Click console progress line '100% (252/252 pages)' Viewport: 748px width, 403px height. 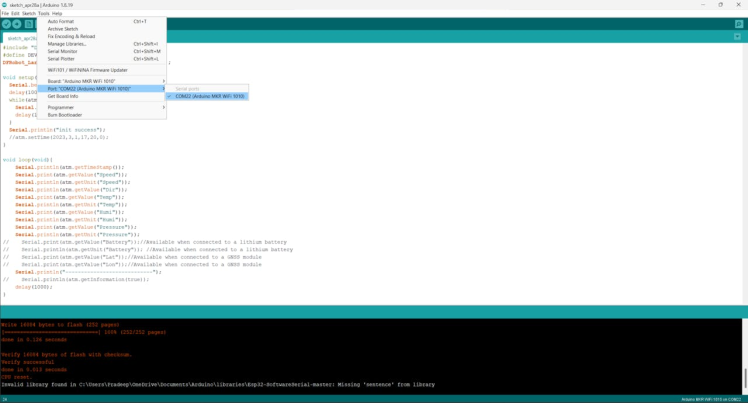tap(83, 332)
